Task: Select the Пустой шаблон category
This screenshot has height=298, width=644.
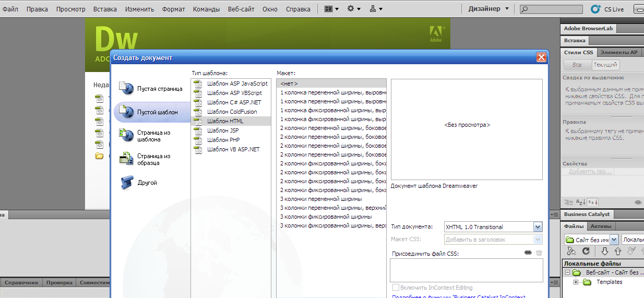Action: coord(151,112)
